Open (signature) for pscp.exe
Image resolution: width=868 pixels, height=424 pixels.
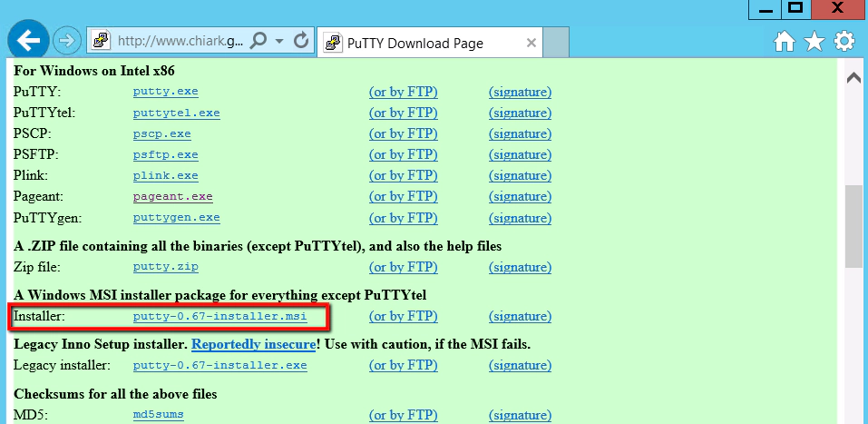[x=521, y=134]
